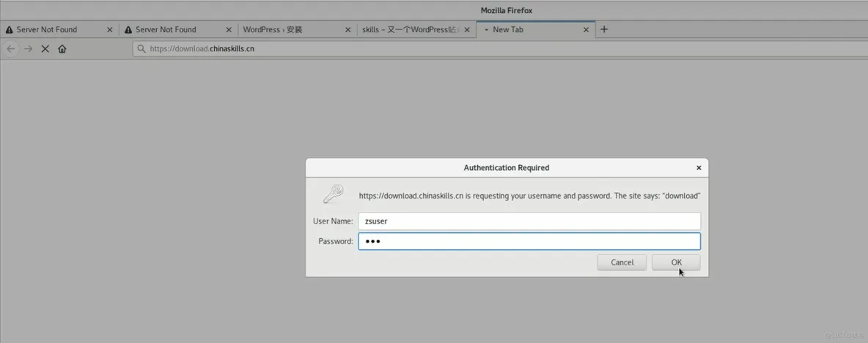This screenshot has height=343, width=868.
Task: Click the key icon in the dialog
Action: [x=334, y=194]
